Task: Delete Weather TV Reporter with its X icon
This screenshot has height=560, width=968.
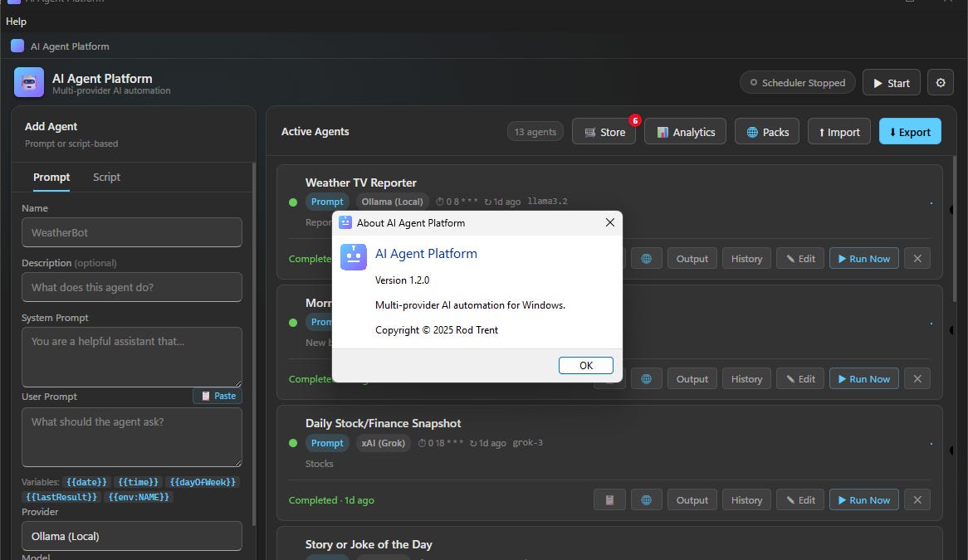Action: point(917,258)
